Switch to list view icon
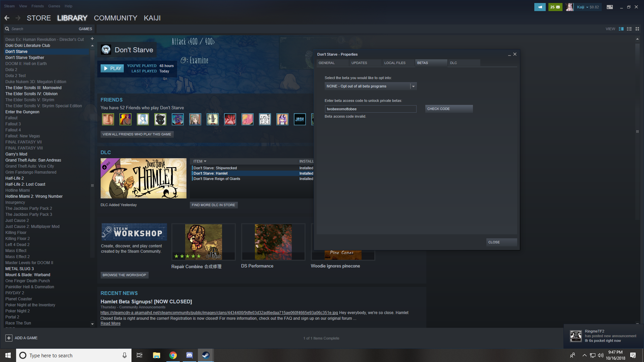This screenshot has height=362, width=644. pyautogui.click(x=629, y=29)
